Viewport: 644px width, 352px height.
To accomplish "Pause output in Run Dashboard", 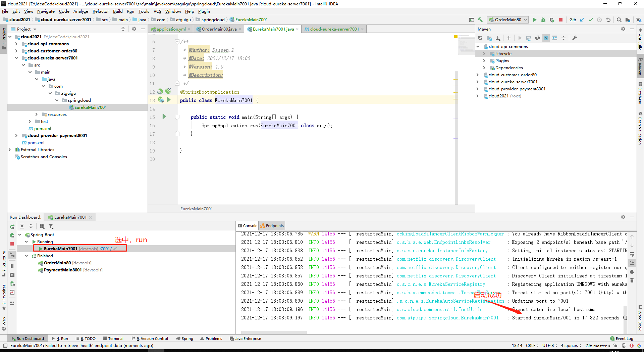I will pos(12,266).
